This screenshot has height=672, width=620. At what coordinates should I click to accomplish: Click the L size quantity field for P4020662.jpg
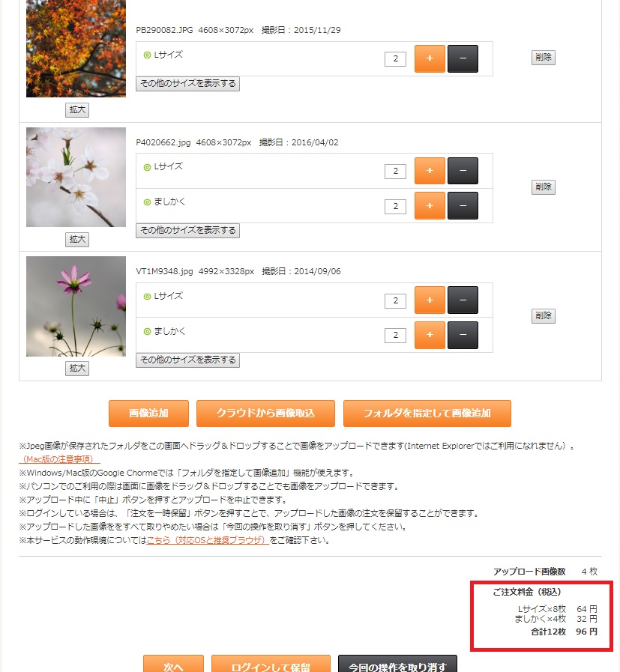[395, 171]
